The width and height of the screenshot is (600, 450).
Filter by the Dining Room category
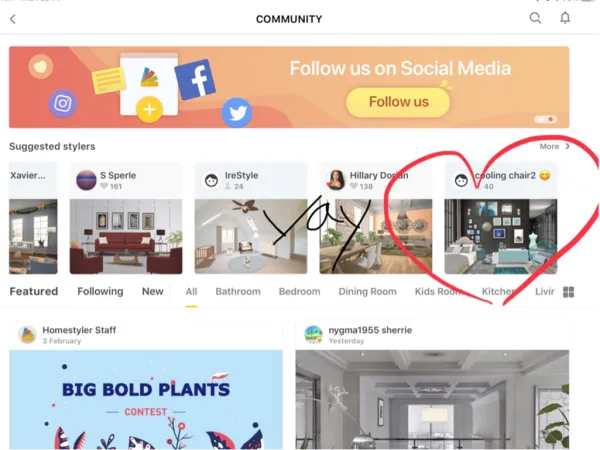367,292
